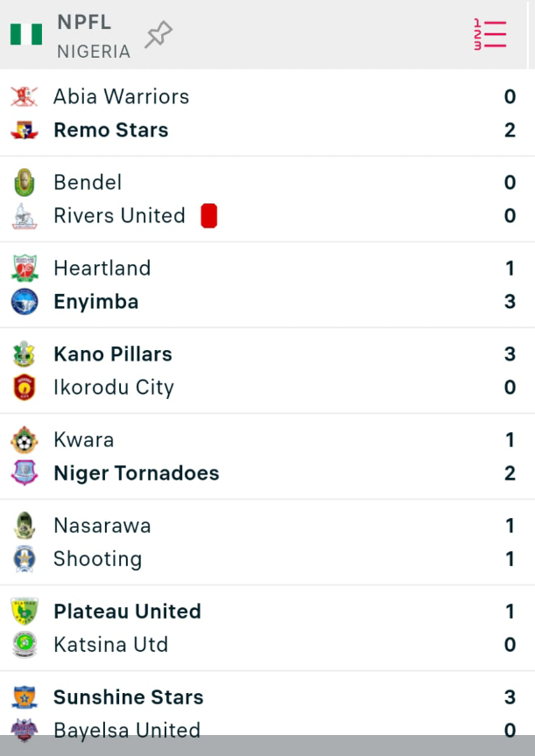This screenshot has height=756, width=535.
Task: Click the Nigeria flag icon
Action: [26, 35]
